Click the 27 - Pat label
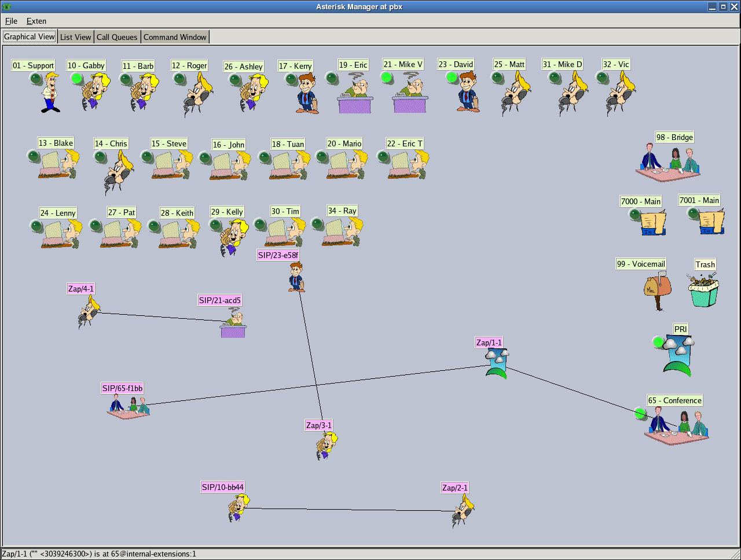Viewport: 741px width, 560px height. [122, 212]
